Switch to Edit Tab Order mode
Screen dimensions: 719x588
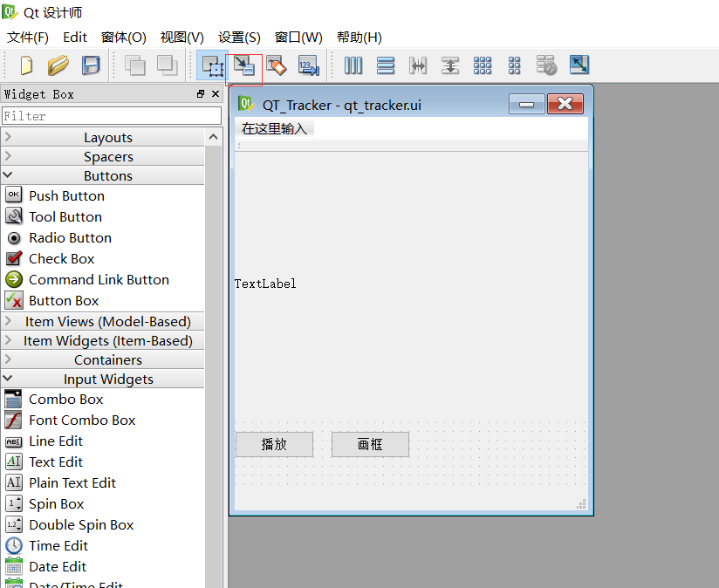click(x=309, y=65)
